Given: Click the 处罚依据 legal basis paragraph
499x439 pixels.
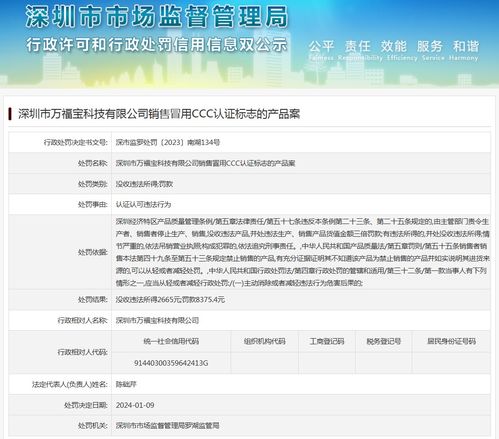Looking at the screenshot, I should tap(303, 252).
